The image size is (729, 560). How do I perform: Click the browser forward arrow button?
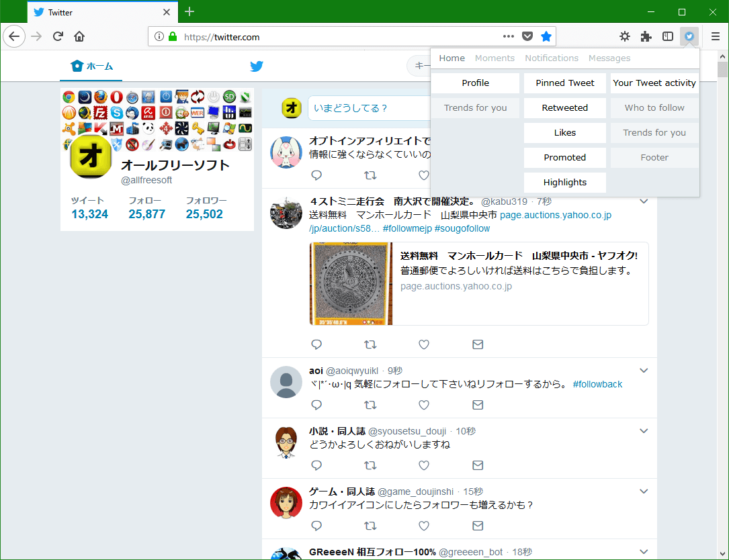[x=36, y=36]
